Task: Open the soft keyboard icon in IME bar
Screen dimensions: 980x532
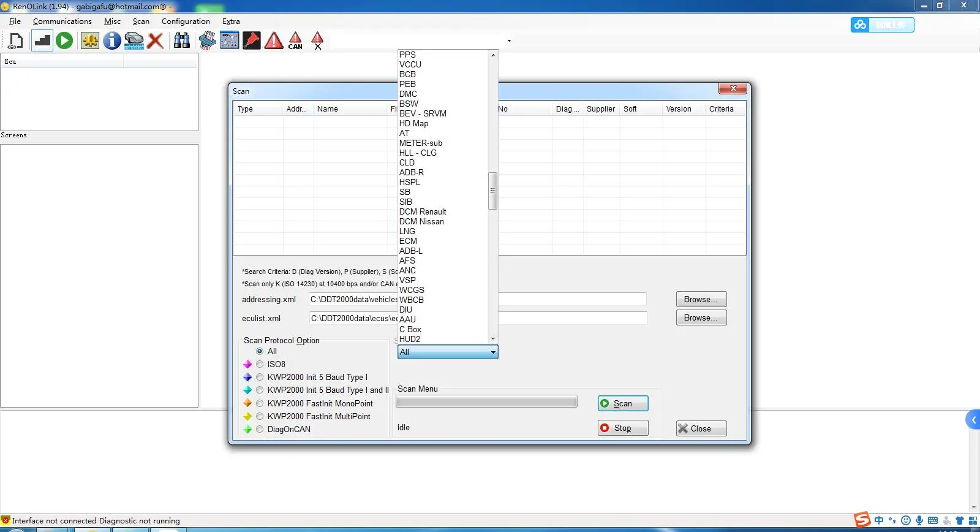Action: tap(933, 520)
